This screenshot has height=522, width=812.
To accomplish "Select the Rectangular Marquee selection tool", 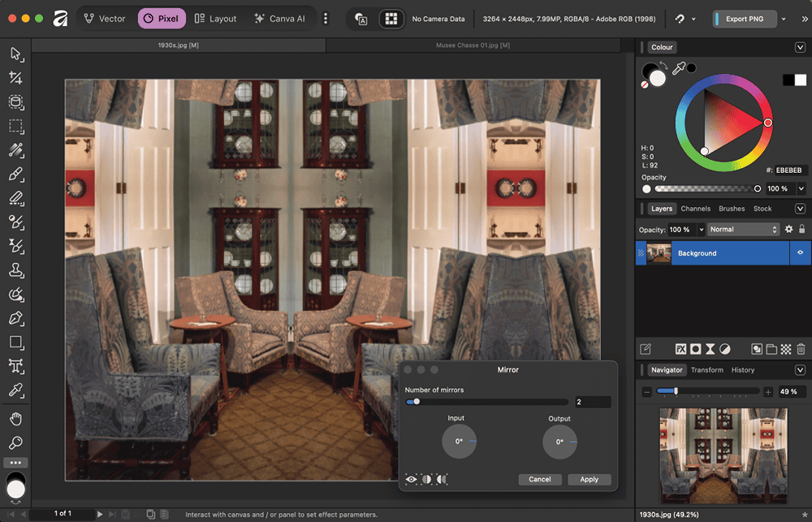I will (15, 127).
